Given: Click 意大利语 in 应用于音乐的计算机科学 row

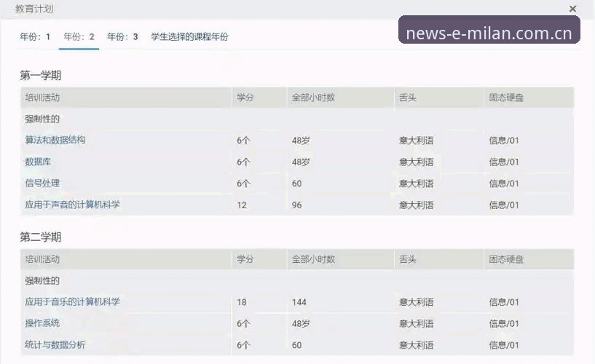Looking at the screenshot, I should coord(417,302).
